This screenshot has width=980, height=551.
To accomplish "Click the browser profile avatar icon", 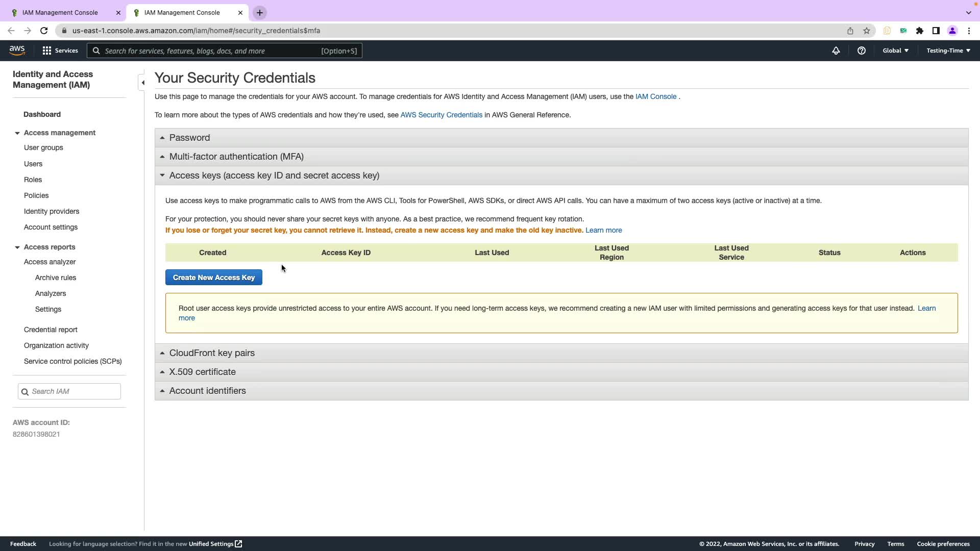I will pyautogui.click(x=952, y=31).
